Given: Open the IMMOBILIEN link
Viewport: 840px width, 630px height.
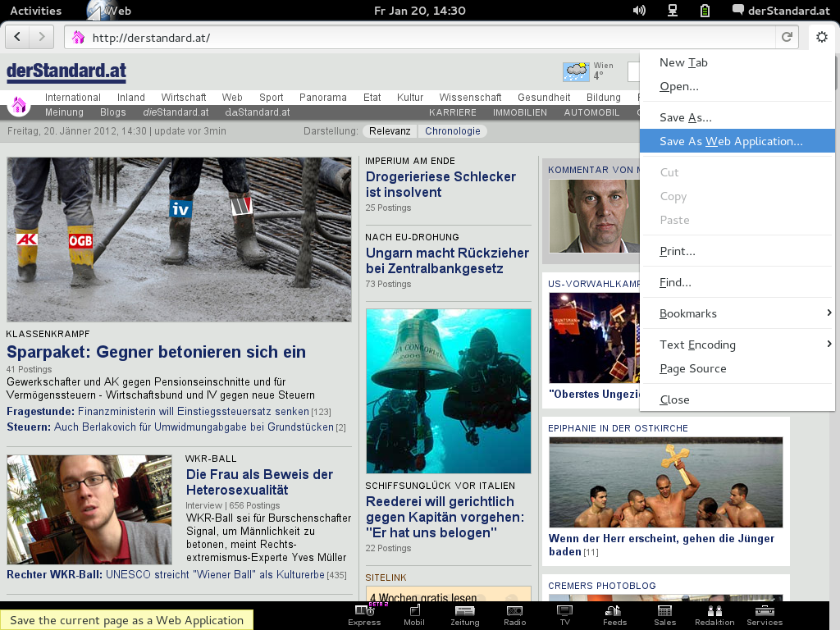Looking at the screenshot, I should pyautogui.click(x=520, y=112).
